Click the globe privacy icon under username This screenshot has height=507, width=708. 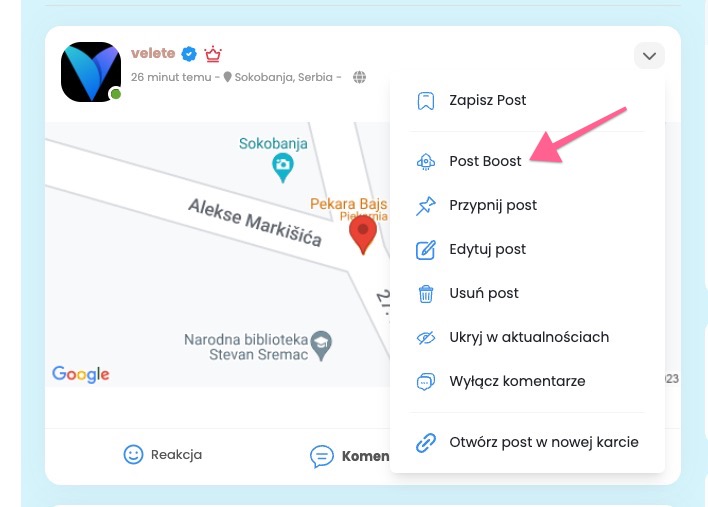click(359, 77)
